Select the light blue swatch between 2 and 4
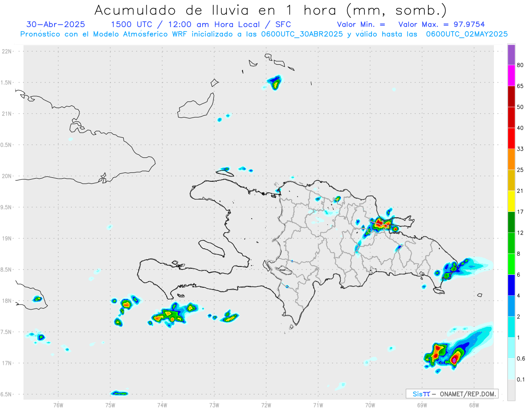 [x=511, y=306]
